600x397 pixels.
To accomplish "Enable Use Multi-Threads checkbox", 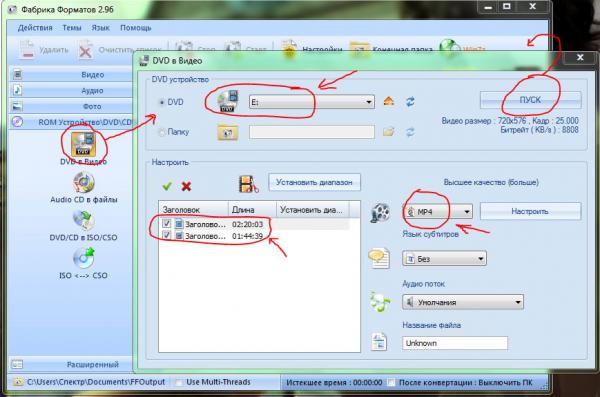I will 179,382.
